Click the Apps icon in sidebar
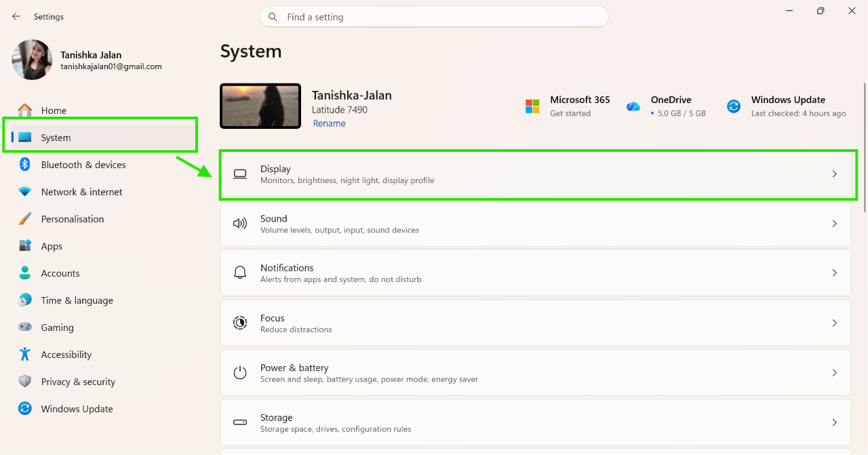Image resolution: width=868 pixels, height=455 pixels. (25, 245)
